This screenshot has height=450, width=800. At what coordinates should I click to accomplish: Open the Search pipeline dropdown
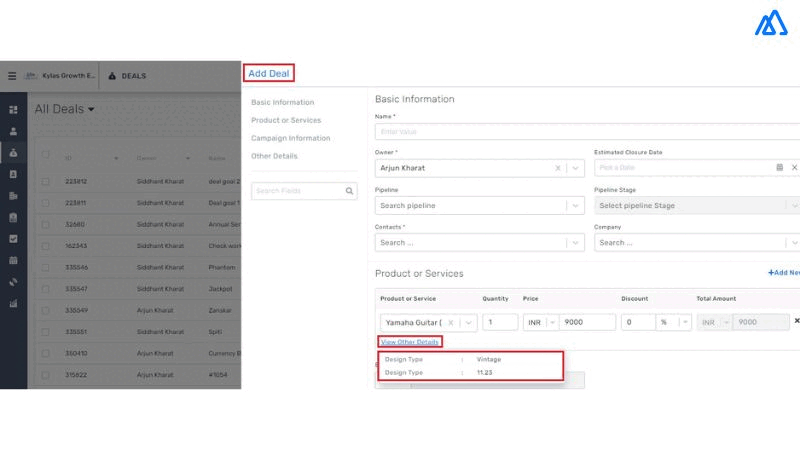point(576,206)
